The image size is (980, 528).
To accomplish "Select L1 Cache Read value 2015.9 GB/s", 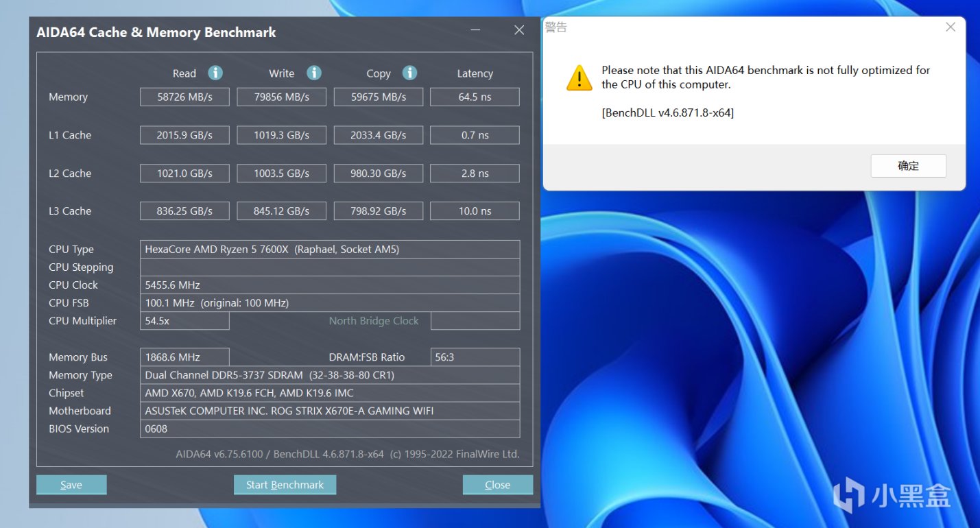I will click(184, 135).
